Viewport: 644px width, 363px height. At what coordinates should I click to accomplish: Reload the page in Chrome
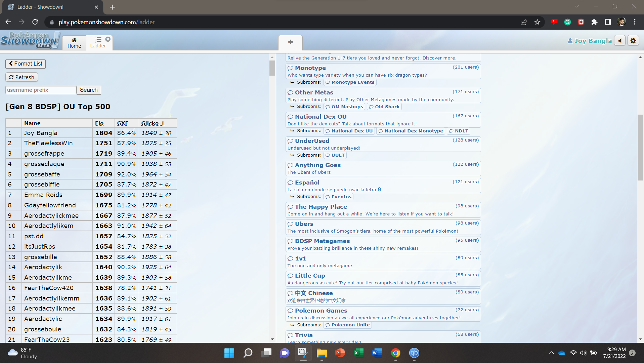coord(35,22)
